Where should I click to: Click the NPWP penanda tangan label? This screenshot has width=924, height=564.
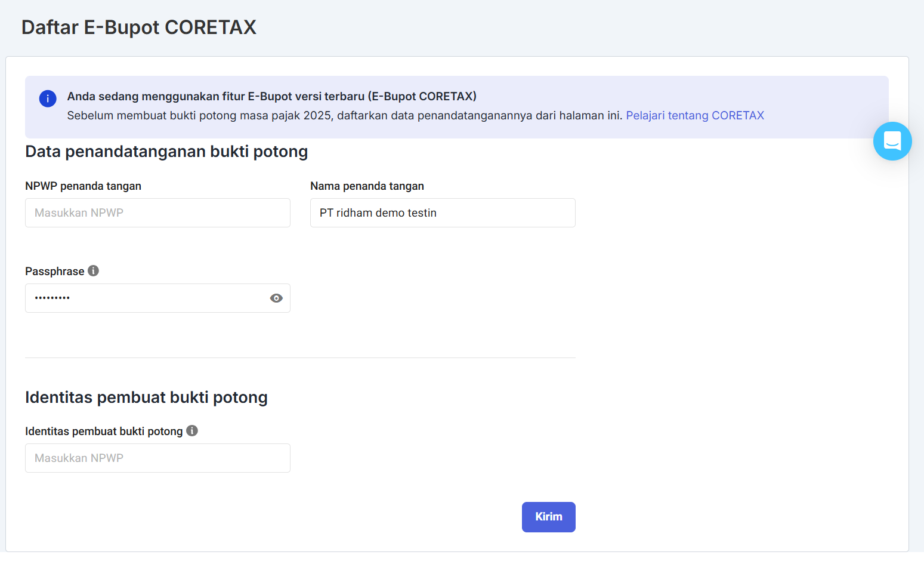point(83,186)
